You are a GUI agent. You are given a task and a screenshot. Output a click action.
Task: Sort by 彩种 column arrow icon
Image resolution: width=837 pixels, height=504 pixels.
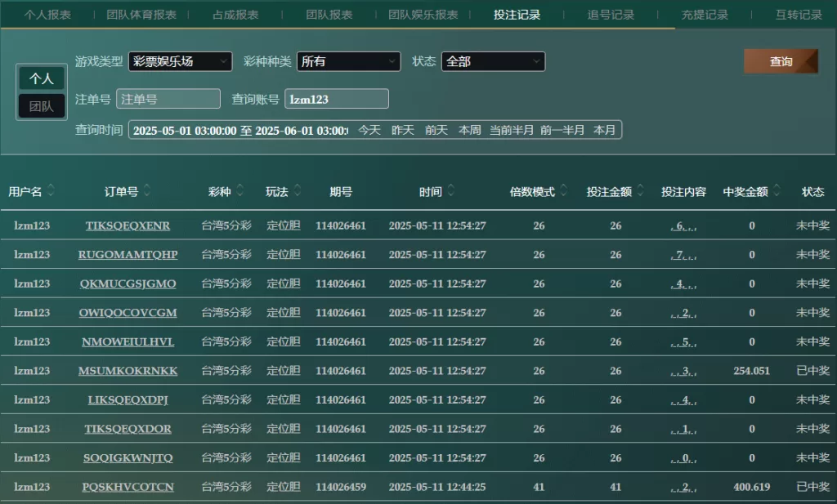tap(239, 192)
